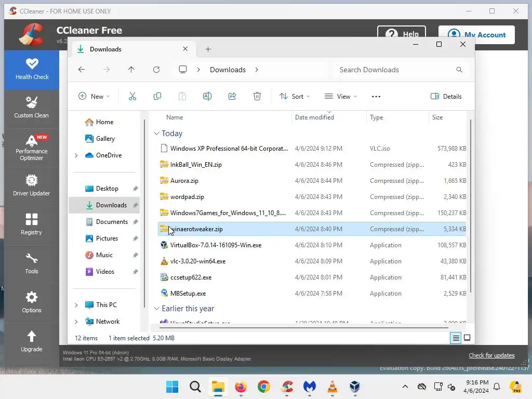
Task: Switch to large thumbnails view icon in status bar
Action: [467, 338]
